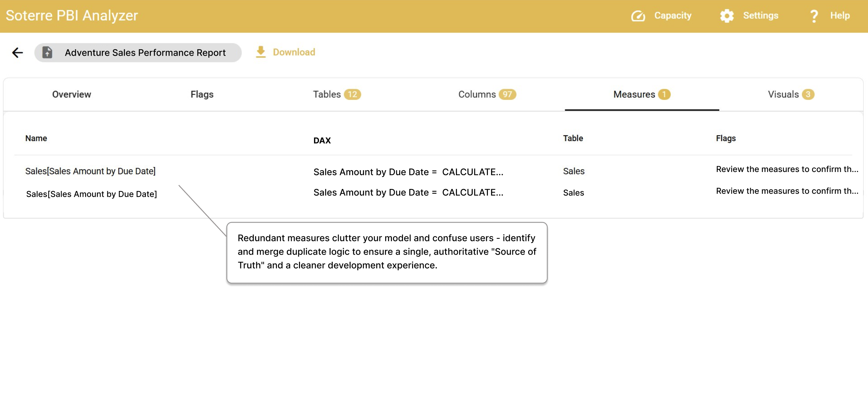
Task: Open Settings via the gear icon
Action: click(x=727, y=15)
